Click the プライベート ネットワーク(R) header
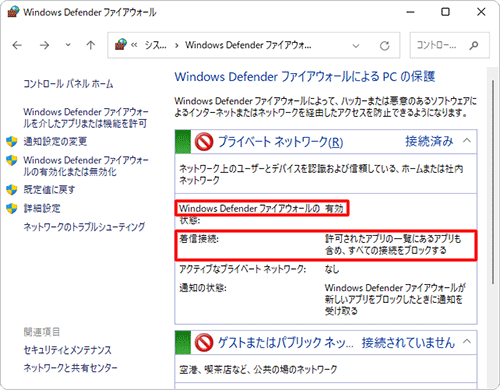The height and width of the screenshot is (390, 500). click(280, 142)
